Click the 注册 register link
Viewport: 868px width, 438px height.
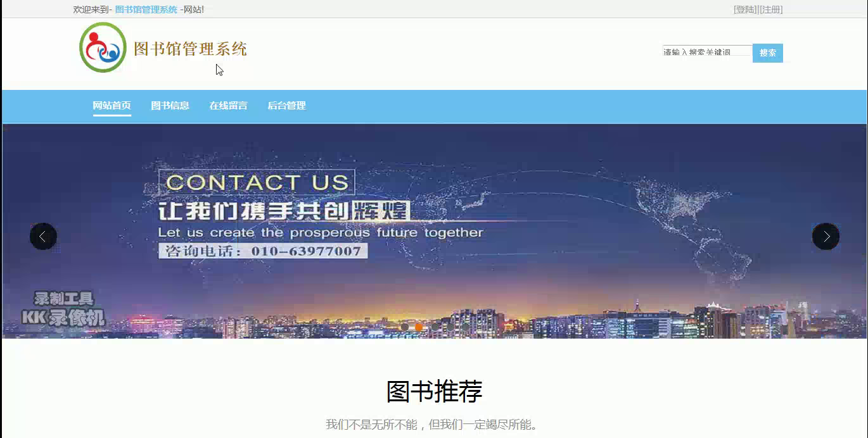(x=770, y=9)
